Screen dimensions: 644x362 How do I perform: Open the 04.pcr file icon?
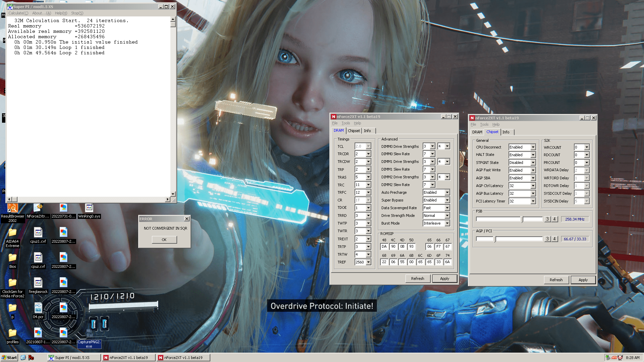click(38, 311)
